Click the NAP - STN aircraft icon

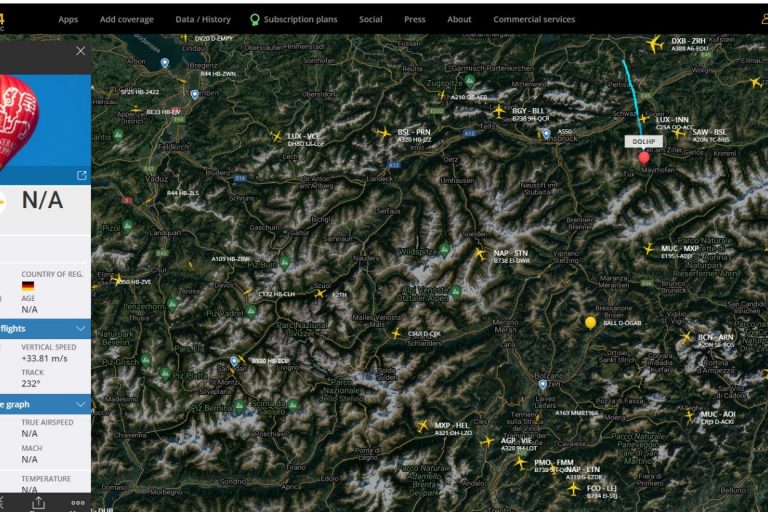479,253
